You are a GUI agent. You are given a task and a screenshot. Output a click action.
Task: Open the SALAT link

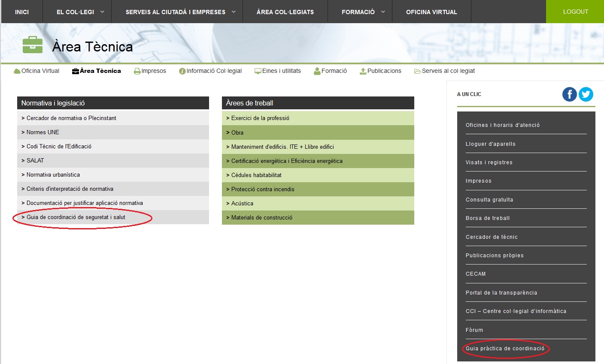click(113, 160)
